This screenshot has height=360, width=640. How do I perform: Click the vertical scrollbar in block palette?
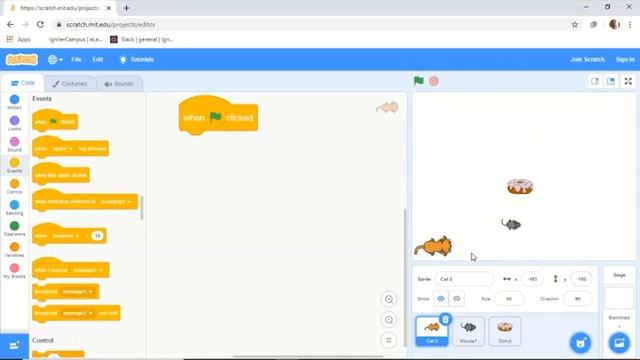coord(142,207)
